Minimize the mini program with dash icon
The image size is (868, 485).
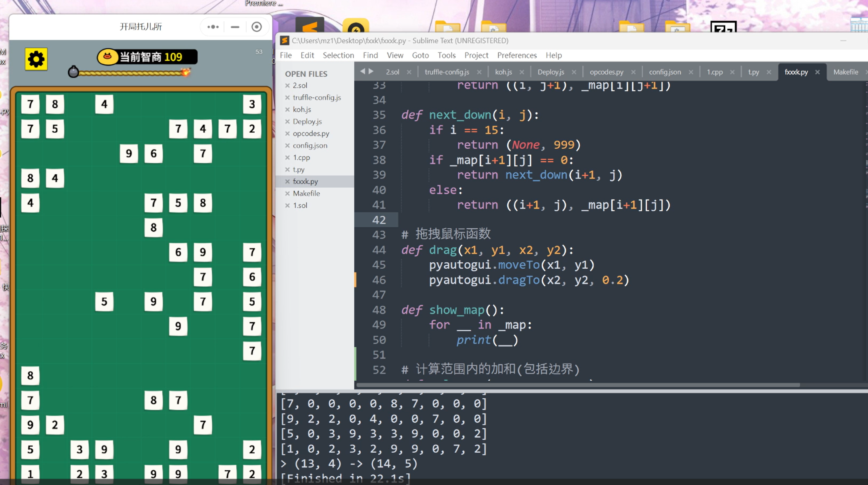(235, 27)
